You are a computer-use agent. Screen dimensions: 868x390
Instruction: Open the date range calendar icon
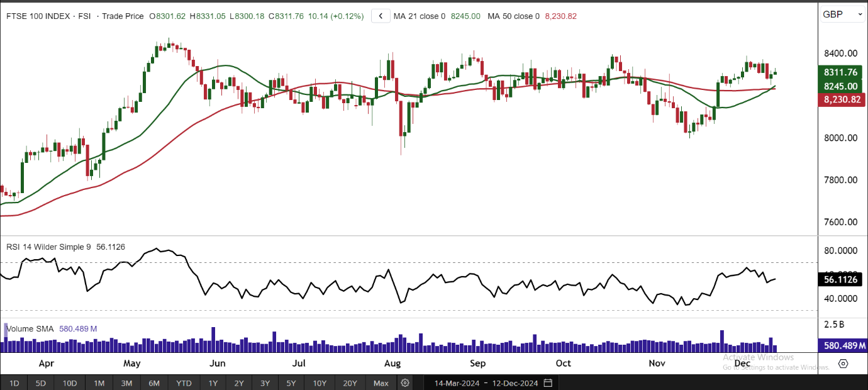pos(548,383)
